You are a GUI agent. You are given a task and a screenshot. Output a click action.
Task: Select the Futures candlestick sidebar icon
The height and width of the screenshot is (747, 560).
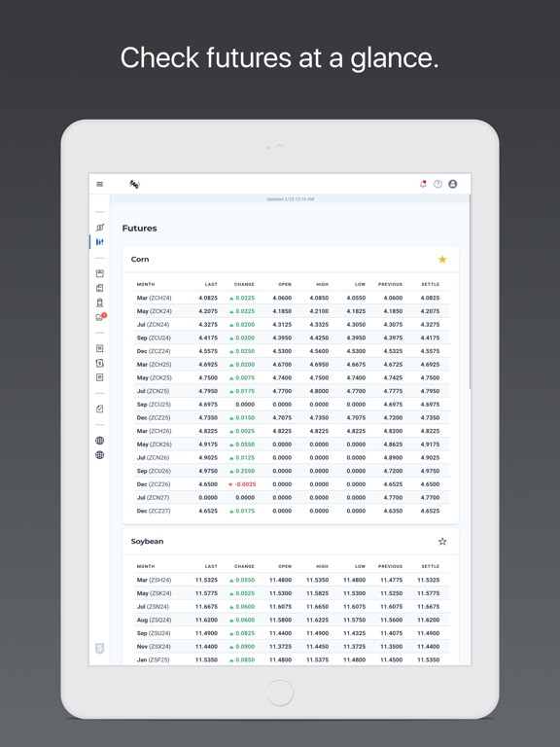99,242
